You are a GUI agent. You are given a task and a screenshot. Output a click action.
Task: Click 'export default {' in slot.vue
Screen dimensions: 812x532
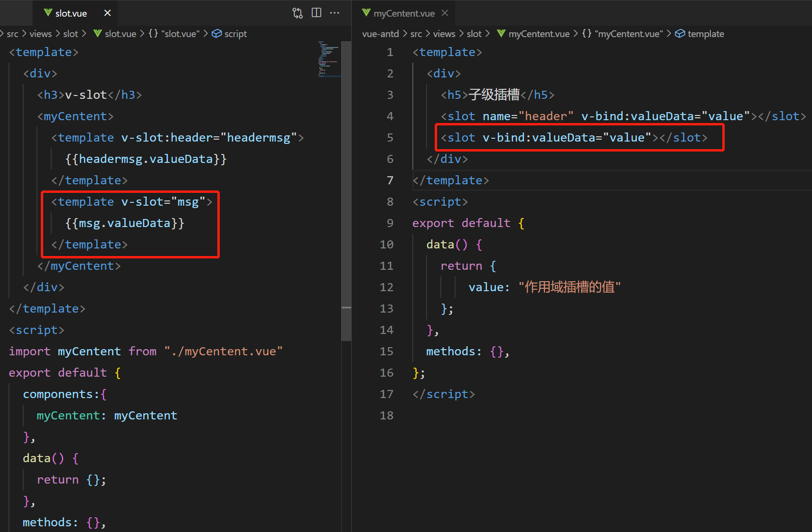point(65,373)
